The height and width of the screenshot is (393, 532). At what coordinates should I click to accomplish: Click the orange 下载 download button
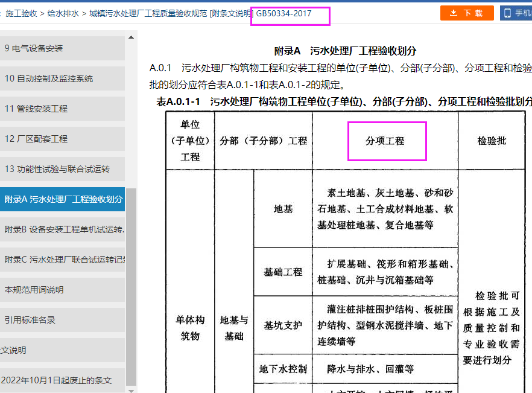tap(467, 13)
